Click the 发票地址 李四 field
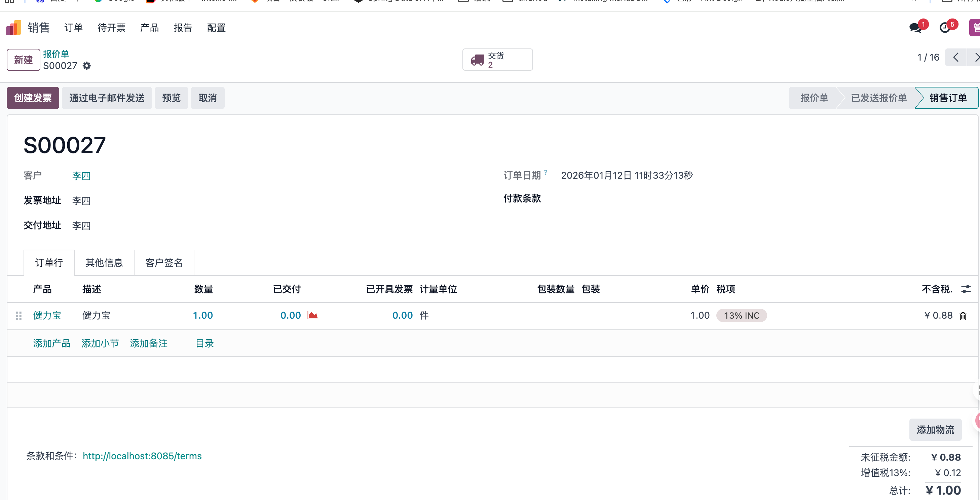The image size is (980, 500). tap(81, 201)
